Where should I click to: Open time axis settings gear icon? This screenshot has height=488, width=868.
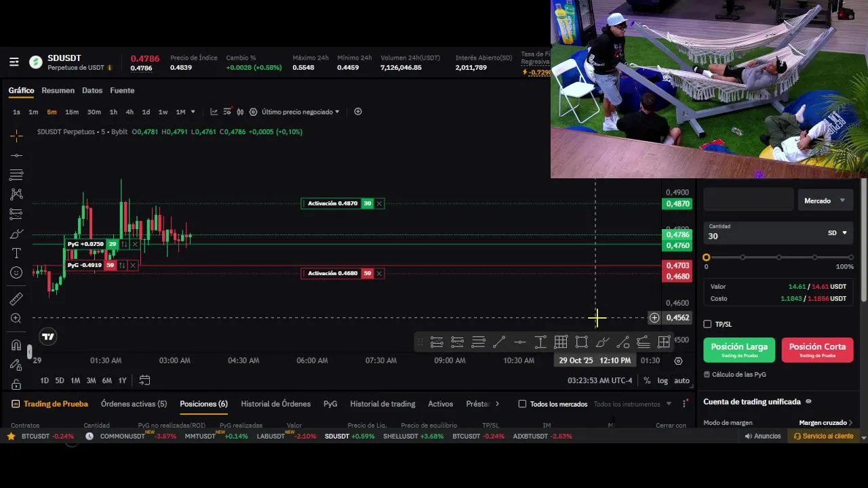point(679,361)
